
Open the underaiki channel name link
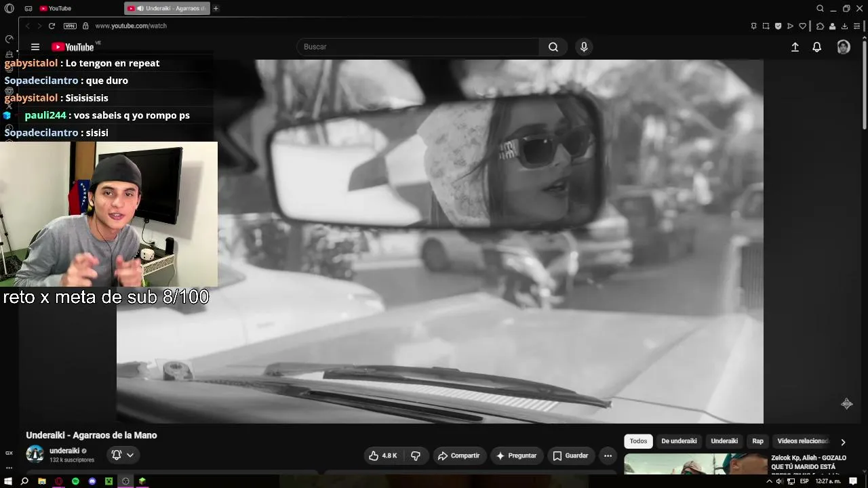[x=64, y=451]
